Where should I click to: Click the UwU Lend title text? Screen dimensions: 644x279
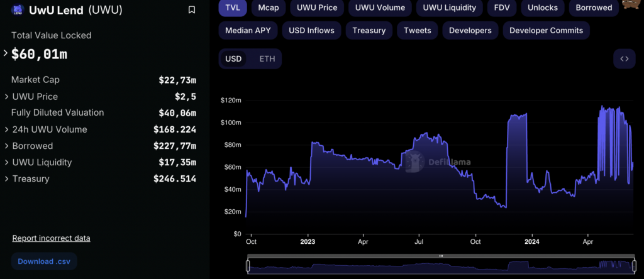pos(56,10)
